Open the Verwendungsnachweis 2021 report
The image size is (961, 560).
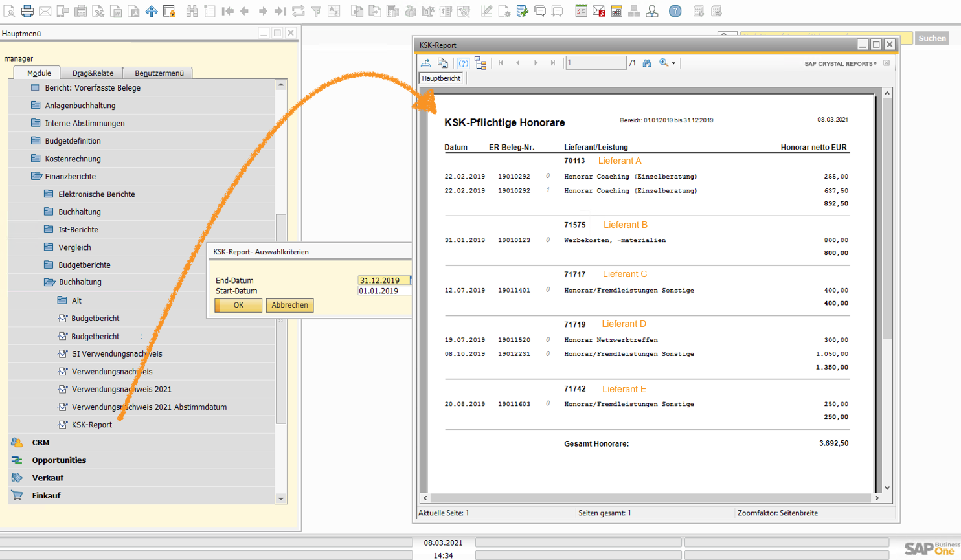pyautogui.click(x=121, y=389)
